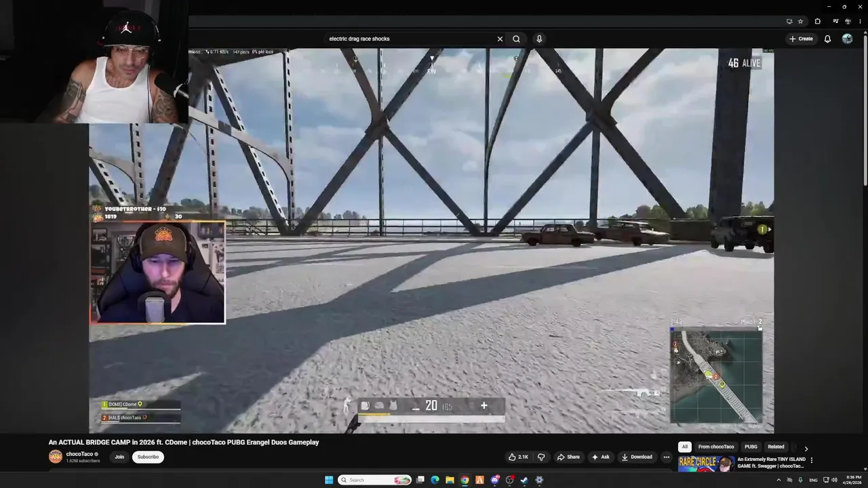Image resolution: width=868 pixels, height=488 pixels.
Task: Open the chocoTaco channel name link
Action: point(79,454)
